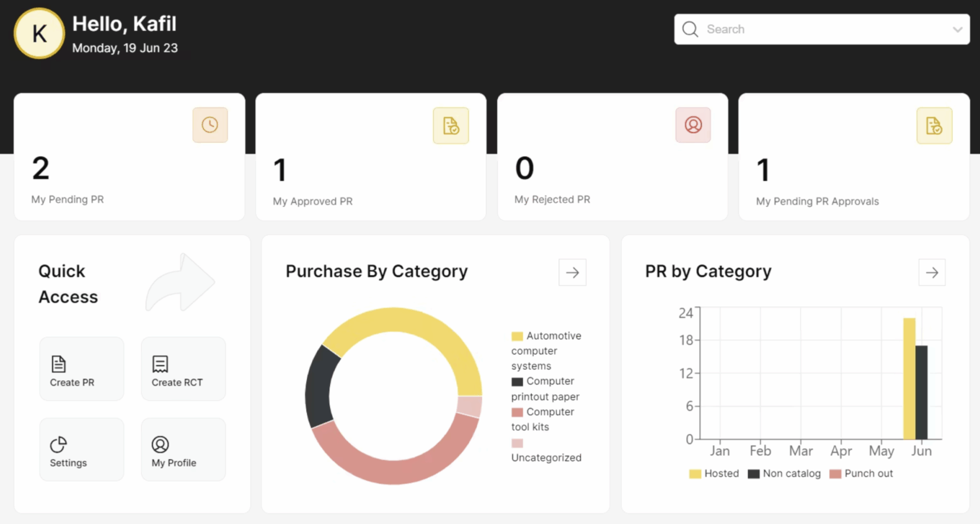
Task: Select the approved document icon on My Approved PR card
Action: (451, 125)
